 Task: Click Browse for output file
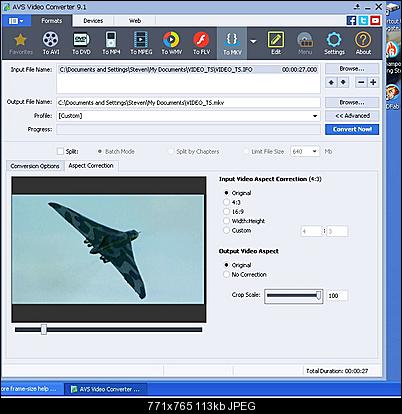click(352, 102)
